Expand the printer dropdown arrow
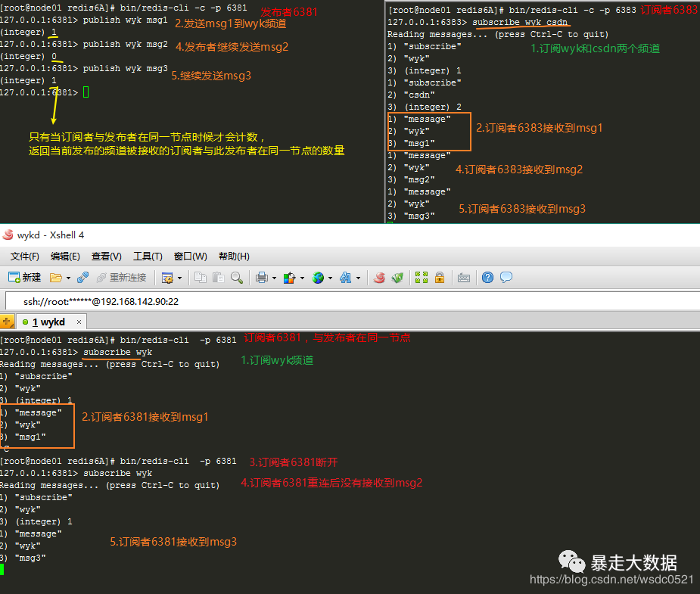 [x=273, y=278]
